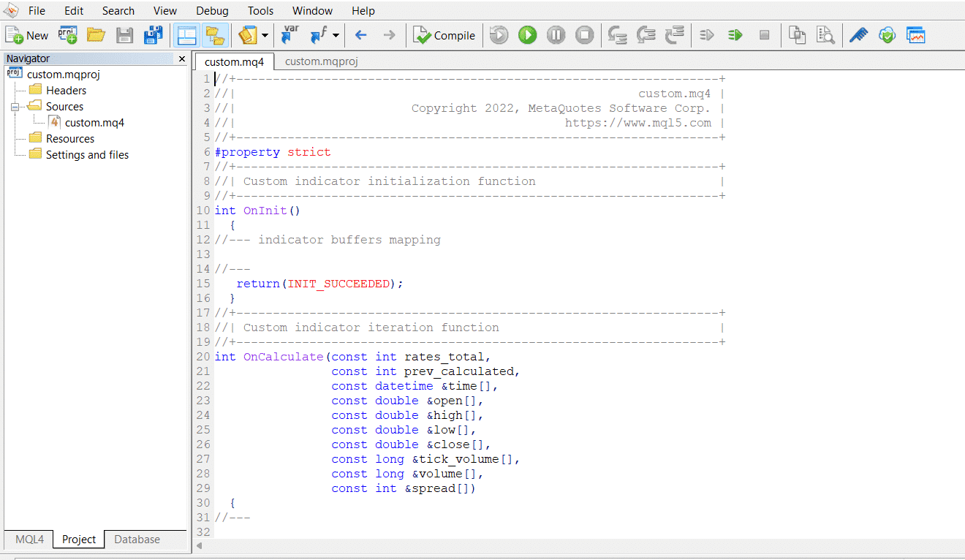
Task: Click the New Project icon
Action: pos(68,35)
